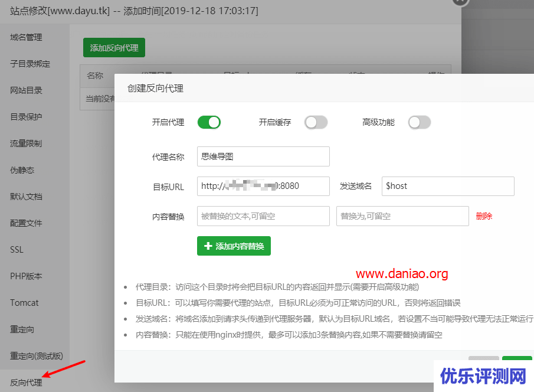Open the 域名管理 menu item

(x=26, y=37)
